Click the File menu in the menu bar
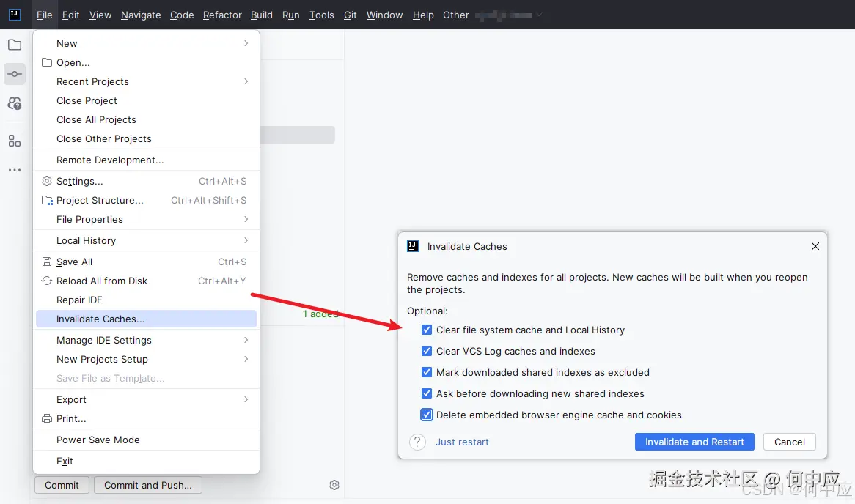The width and height of the screenshot is (855, 504). (44, 15)
